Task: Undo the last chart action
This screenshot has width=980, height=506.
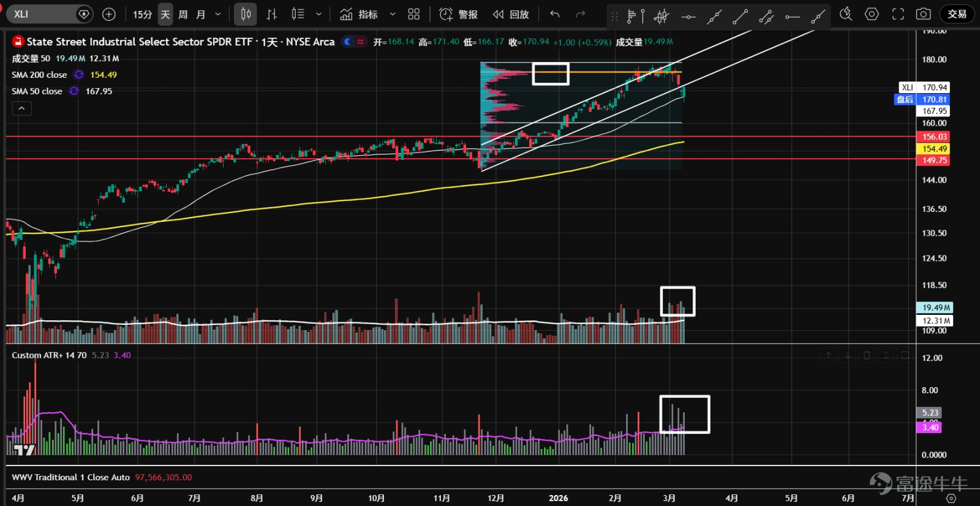Action: (x=555, y=14)
